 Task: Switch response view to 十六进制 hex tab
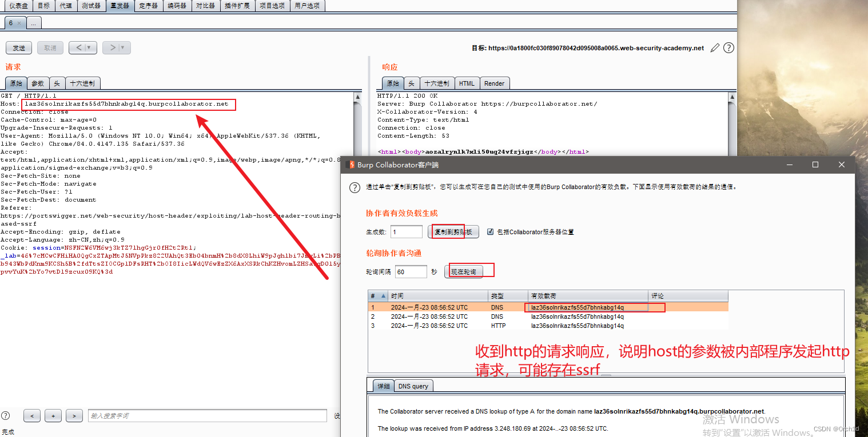[437, 83]
